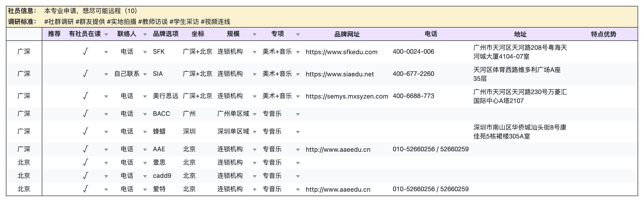644x202 pixels.
Task: Select the 广州单区域 scale cell
Action: coord(233,114)
